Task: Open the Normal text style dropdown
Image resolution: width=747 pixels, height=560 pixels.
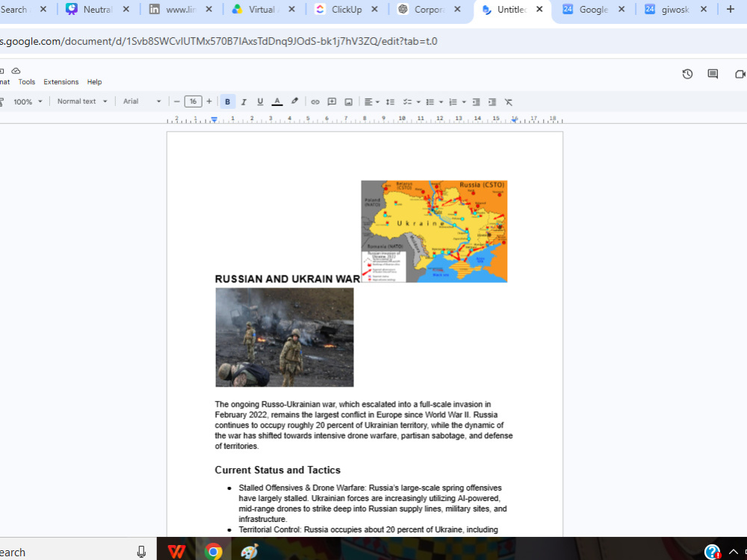Action: point(82,102)
